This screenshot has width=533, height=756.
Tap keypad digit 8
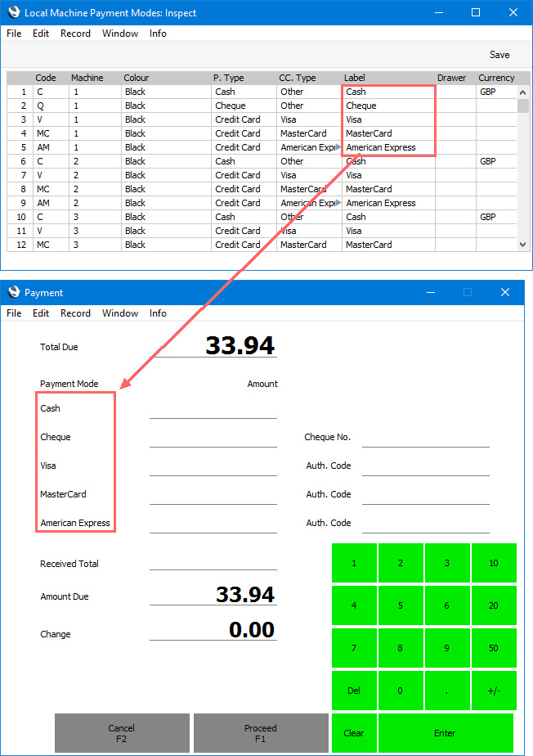click(401, 647)
